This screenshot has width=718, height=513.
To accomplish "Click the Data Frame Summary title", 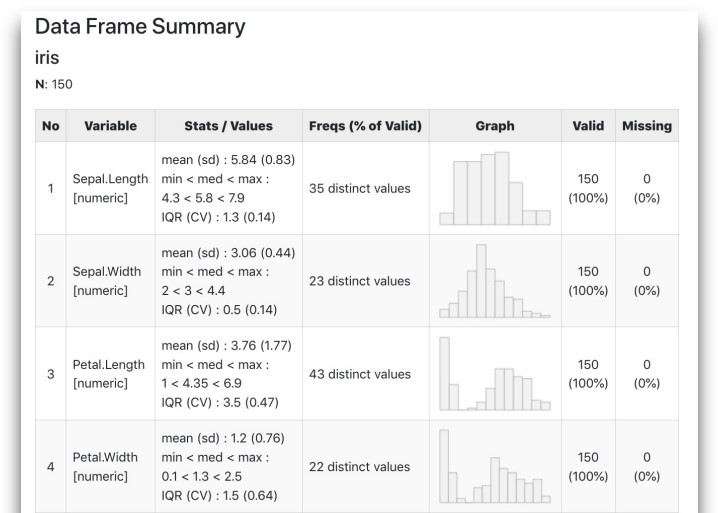I will (140, 27).
